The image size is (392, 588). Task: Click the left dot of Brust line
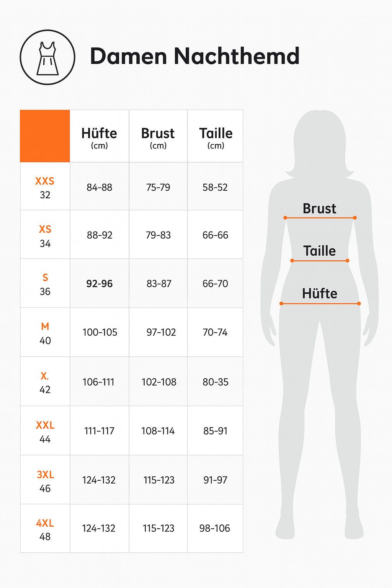285,217
